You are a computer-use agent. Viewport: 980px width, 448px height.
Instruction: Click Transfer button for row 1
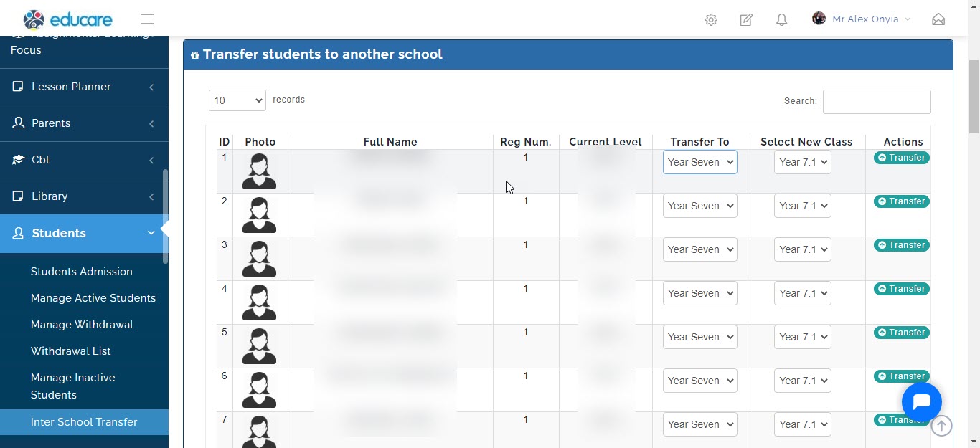pyautogui.click(x=901, y=158)
